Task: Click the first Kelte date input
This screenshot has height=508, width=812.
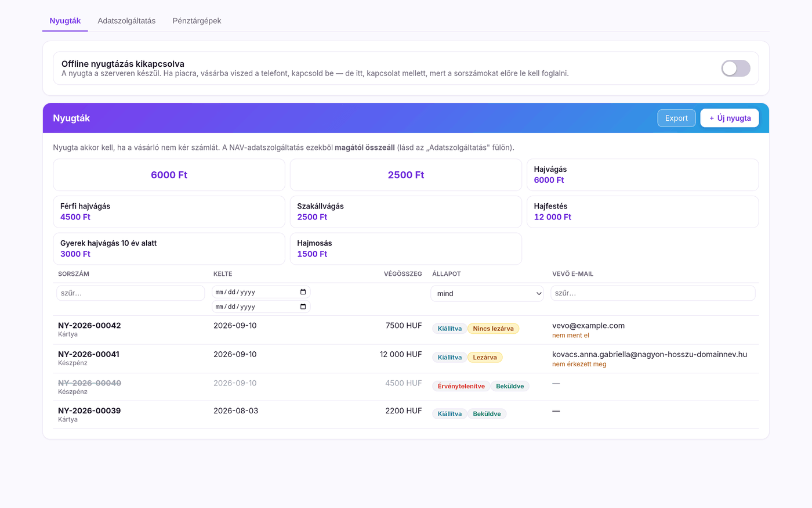Action: click(x=261, y=292)
